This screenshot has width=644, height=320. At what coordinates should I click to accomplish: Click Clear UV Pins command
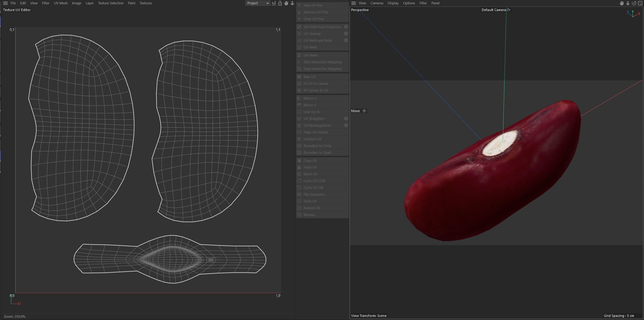[322, 19]
